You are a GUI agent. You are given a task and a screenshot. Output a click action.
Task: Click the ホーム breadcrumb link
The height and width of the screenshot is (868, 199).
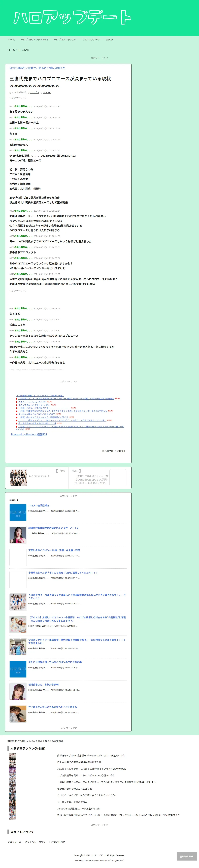11,50
